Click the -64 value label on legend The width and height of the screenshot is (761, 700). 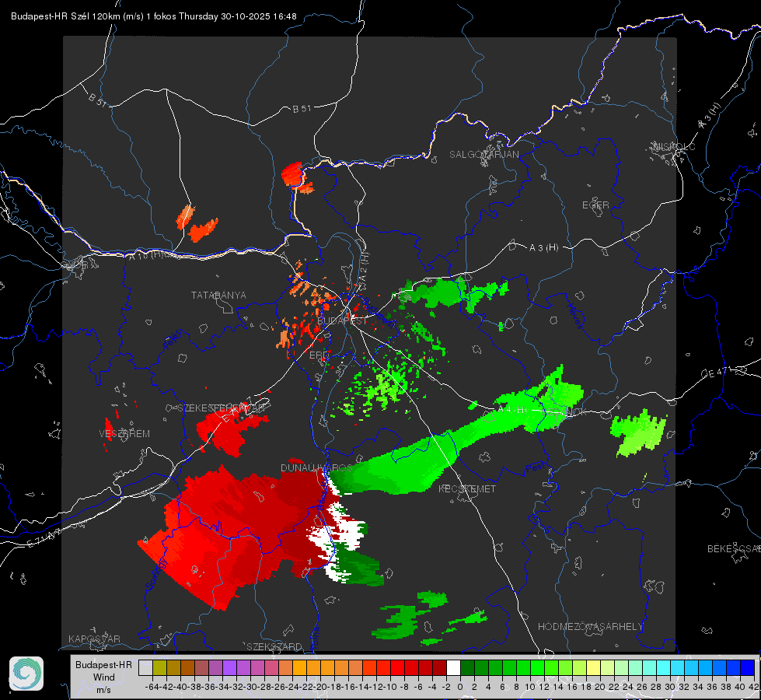coord(152,687)
